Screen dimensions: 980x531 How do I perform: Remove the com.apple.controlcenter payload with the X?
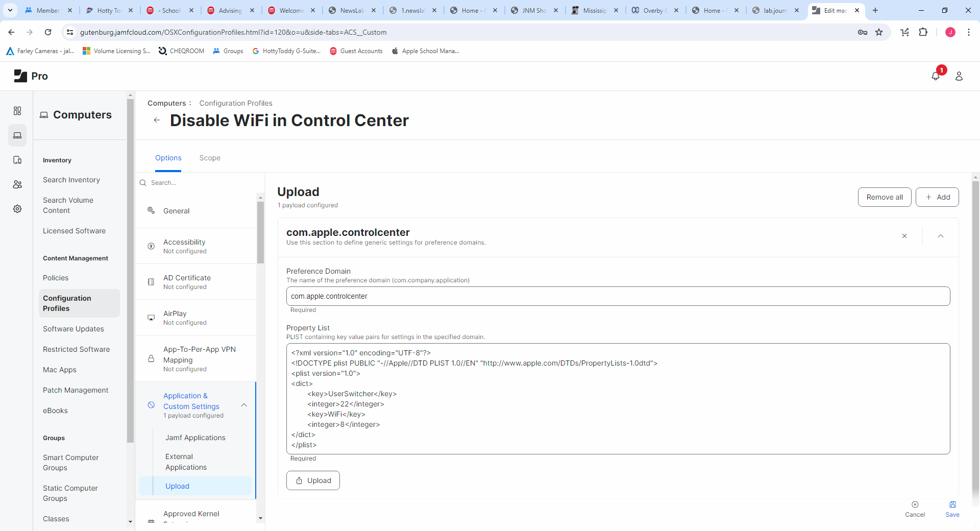click(x=904, y=236)
